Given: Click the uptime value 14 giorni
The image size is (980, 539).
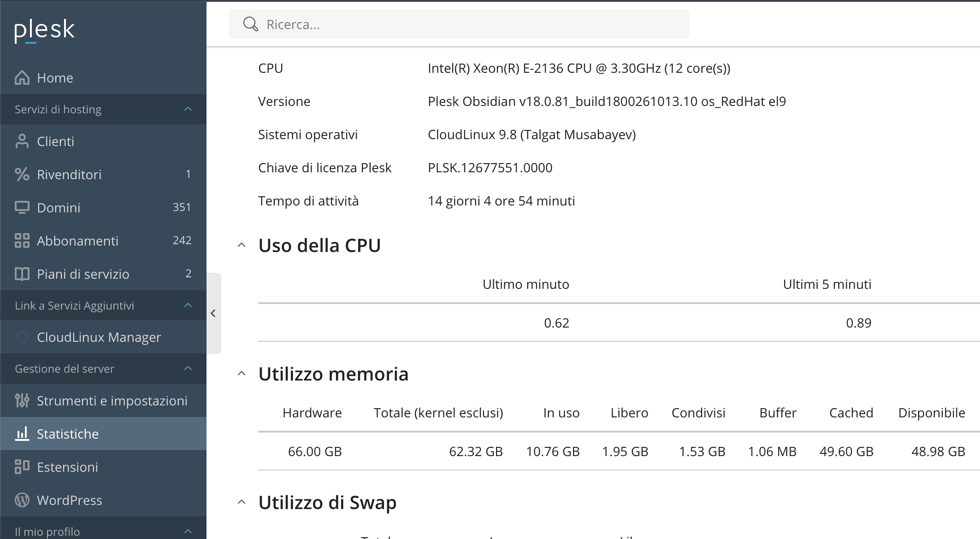Looking at the screenshot, I should (502, 201).
